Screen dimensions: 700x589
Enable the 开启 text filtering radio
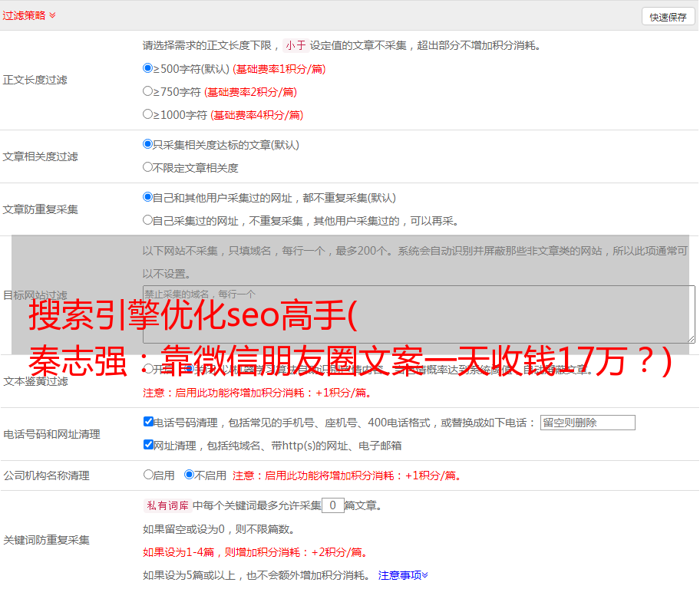[148, 369]
